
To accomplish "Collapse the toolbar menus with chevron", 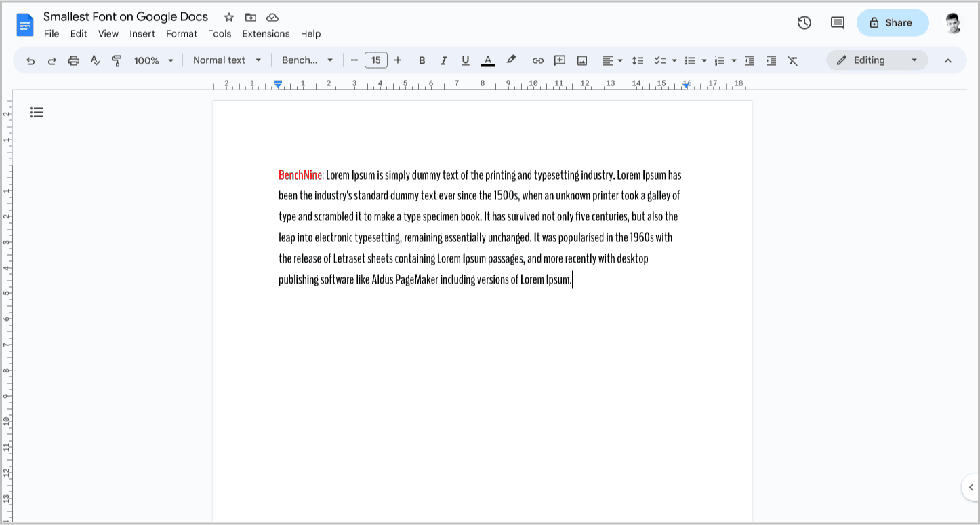I will [948, 60].
